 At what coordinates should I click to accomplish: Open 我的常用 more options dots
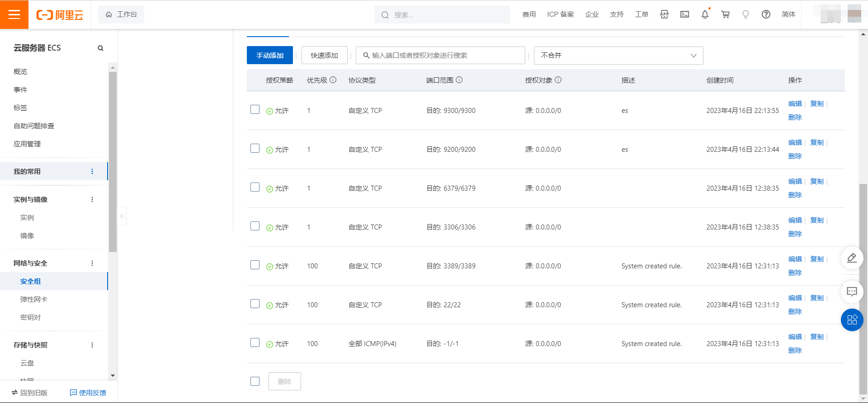click(92, 172)
